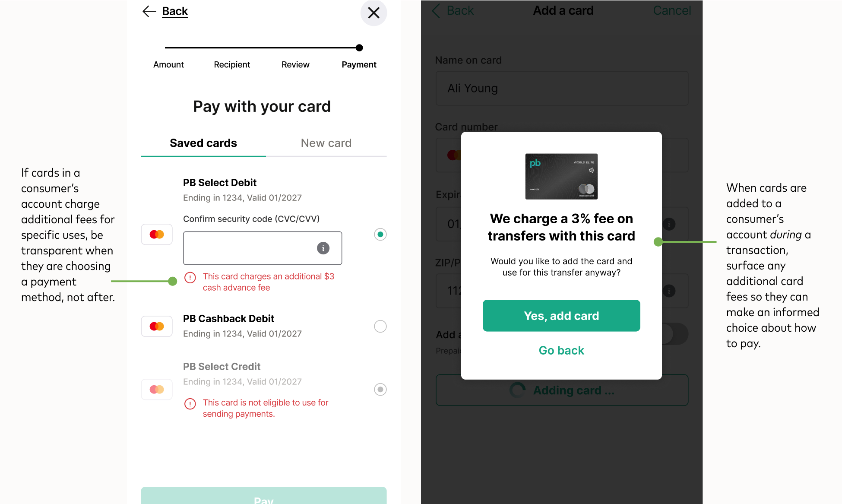
Task: Select PB Cashback Debit radio button
Action: [380, 326]
